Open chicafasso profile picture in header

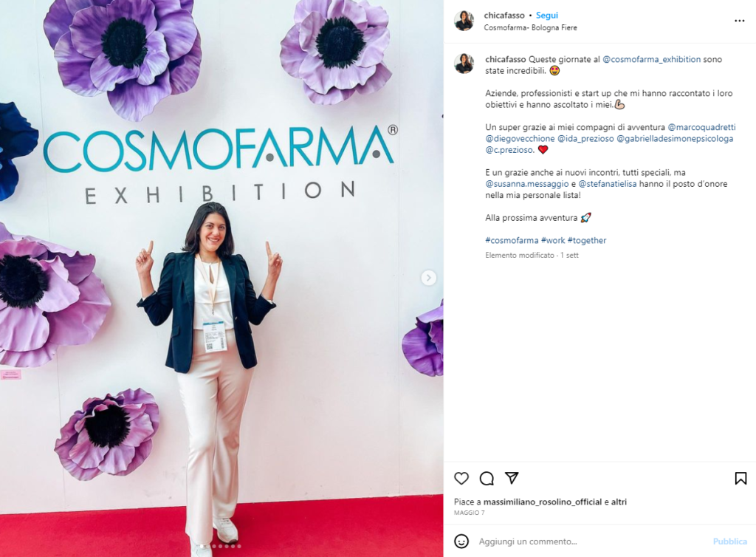coord(464,21)
